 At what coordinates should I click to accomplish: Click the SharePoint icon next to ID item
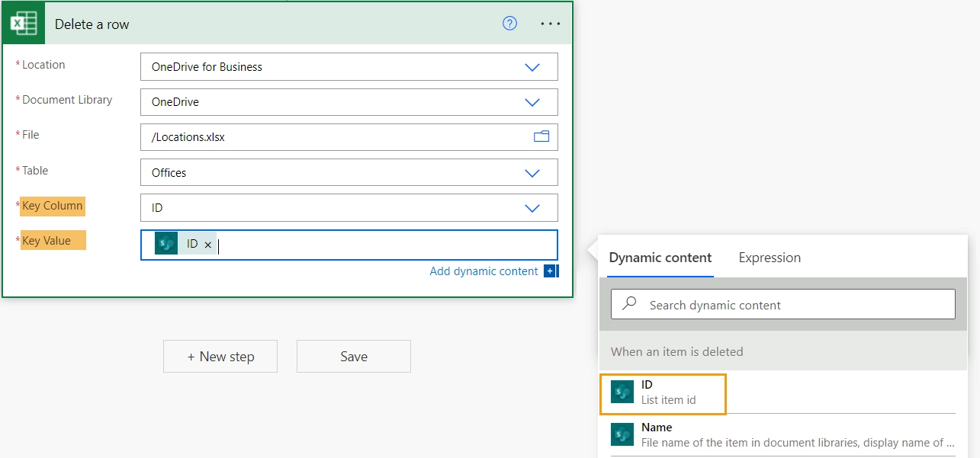click(x=622, y=392)
